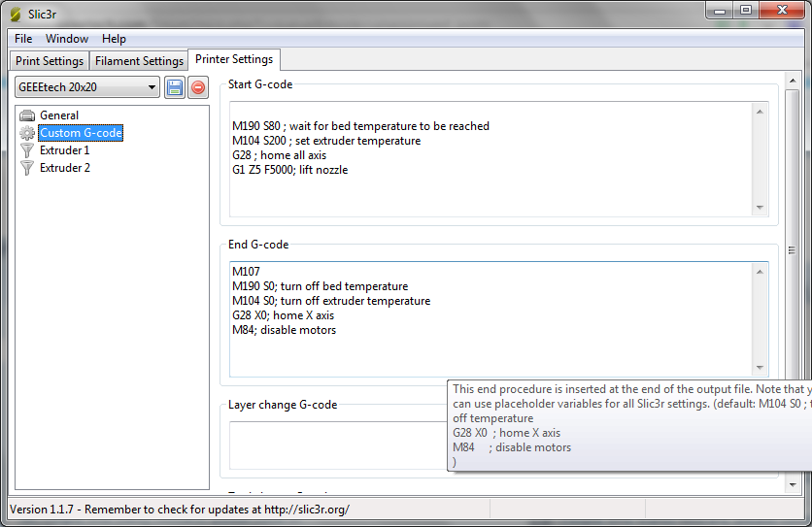Click the 'M190 S80' line in Start G-code
The image size is (812, 527).
click(360, 126)
